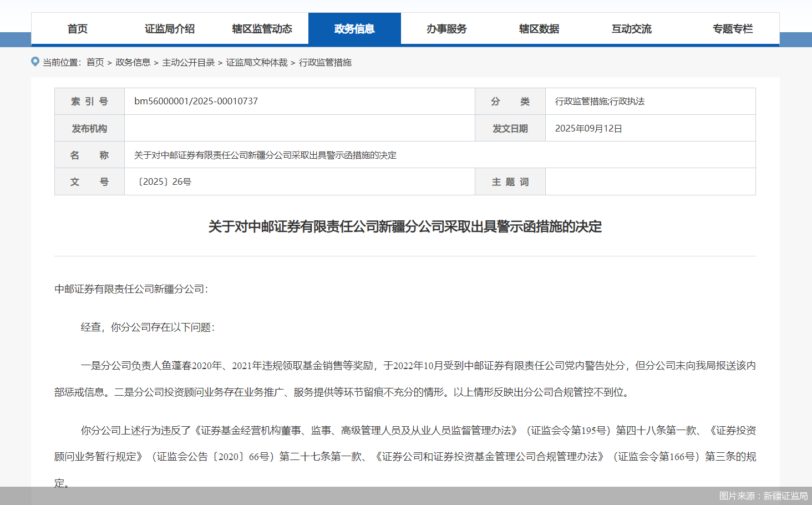
Task: Select the 政务信息 active tab
Action: click(354, 29)
